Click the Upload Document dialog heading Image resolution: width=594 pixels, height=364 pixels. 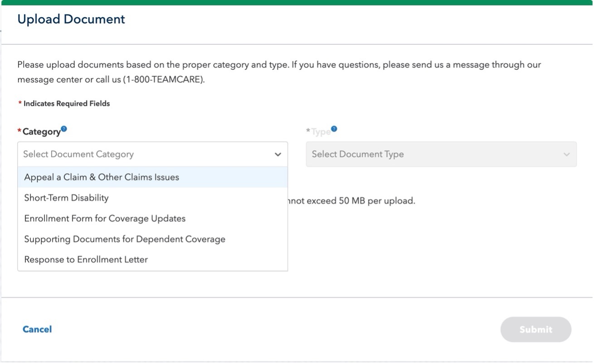click(71, 19)
